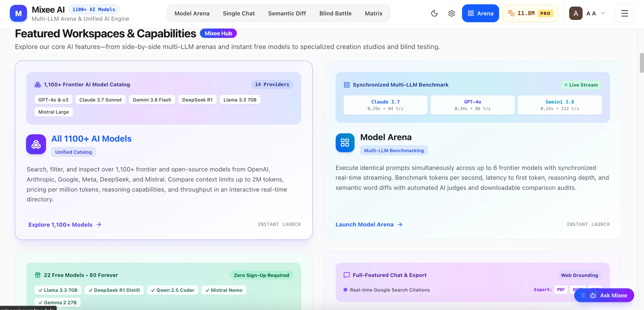This screenshot has width=644, height=310.
Task: Click the blue grid icon beside Model Arena title
Action: click(x=345, y=143)
